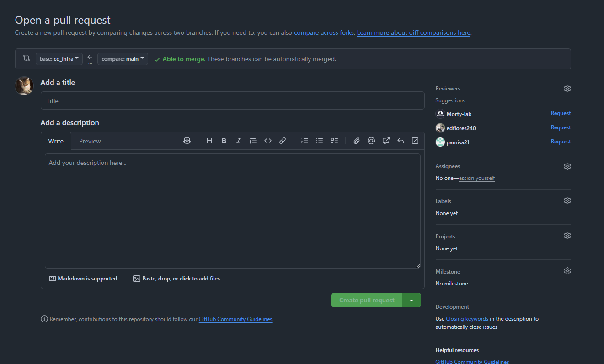Switch to the Write tab
The height and width of the screenshot is (364, 604).
(x=56, y=141)
